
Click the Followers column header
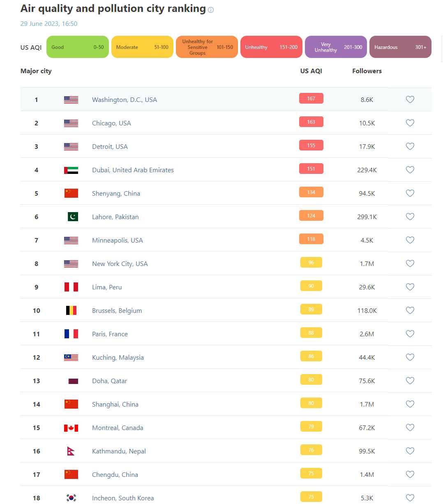(367, 71)
